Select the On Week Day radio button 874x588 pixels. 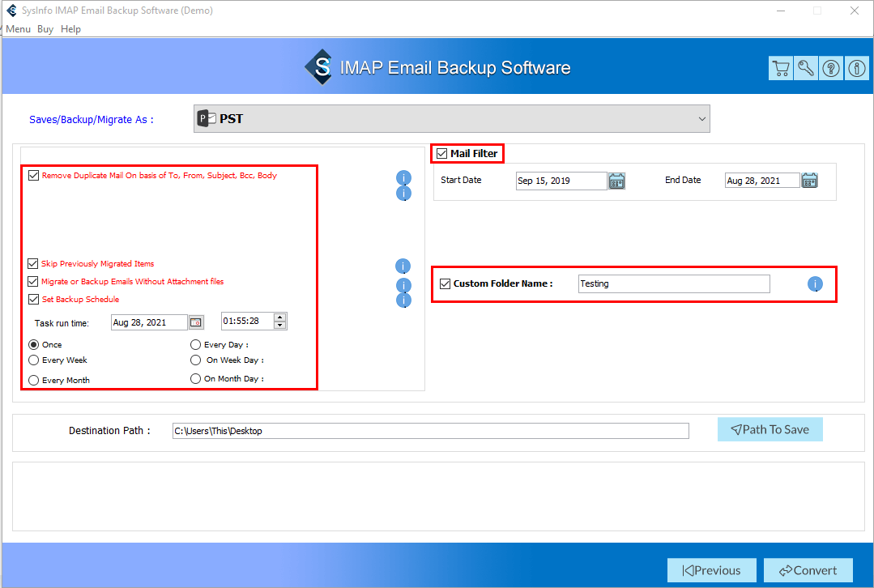point(196,360)
